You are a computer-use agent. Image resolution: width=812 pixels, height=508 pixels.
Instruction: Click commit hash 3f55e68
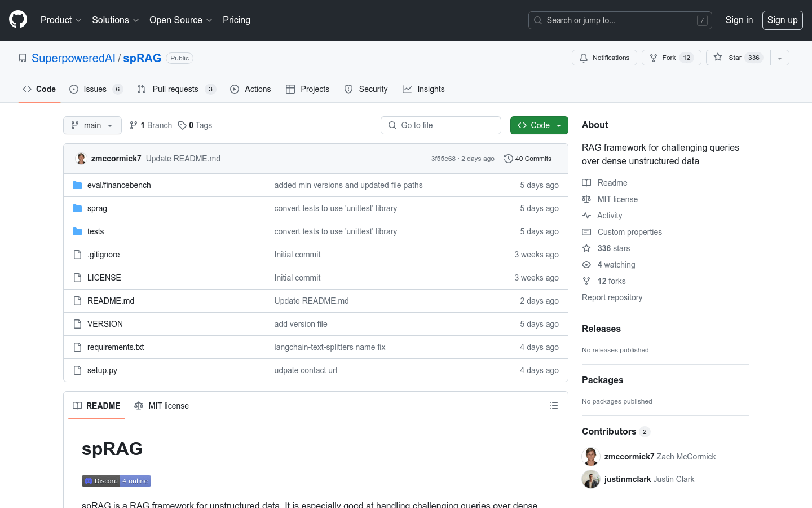[x=443, y=159]
